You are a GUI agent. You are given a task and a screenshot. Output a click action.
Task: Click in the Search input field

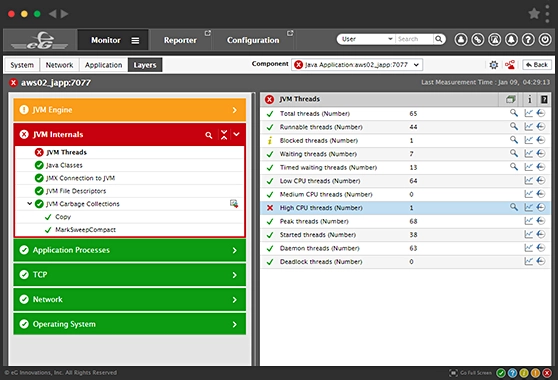click(x=415, y=39)
